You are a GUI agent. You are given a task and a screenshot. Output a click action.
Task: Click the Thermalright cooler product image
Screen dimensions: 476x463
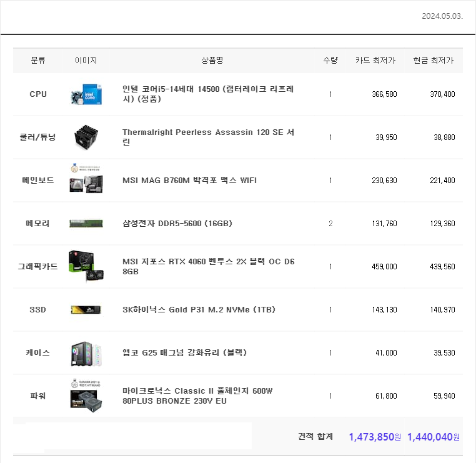click(86, 137)
